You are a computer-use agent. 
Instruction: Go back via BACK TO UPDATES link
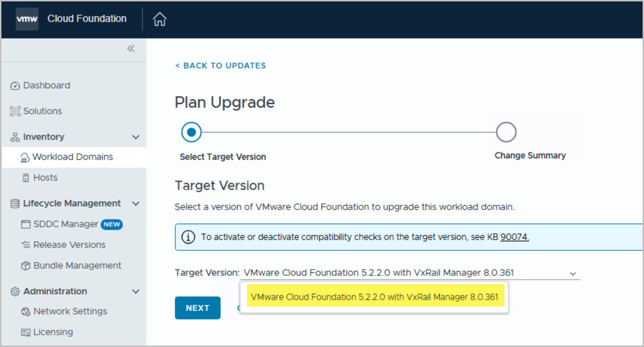tap(220, 66)
